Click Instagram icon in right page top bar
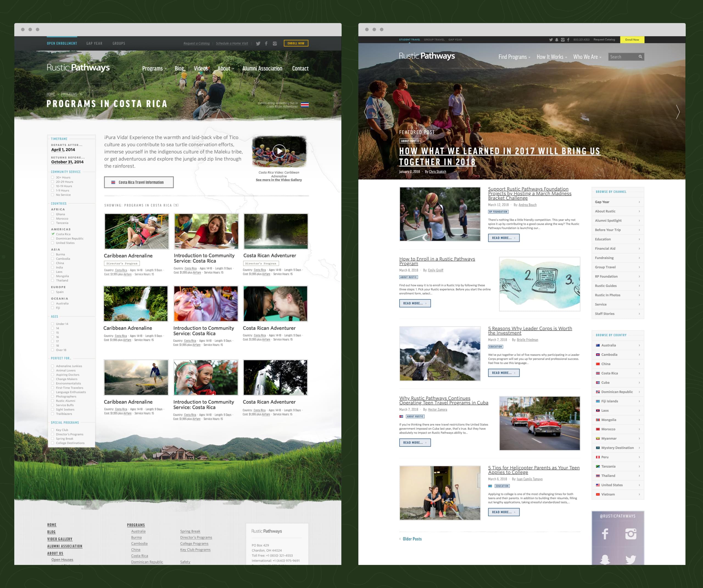703x588 pixels. click(x=562, y=40)
